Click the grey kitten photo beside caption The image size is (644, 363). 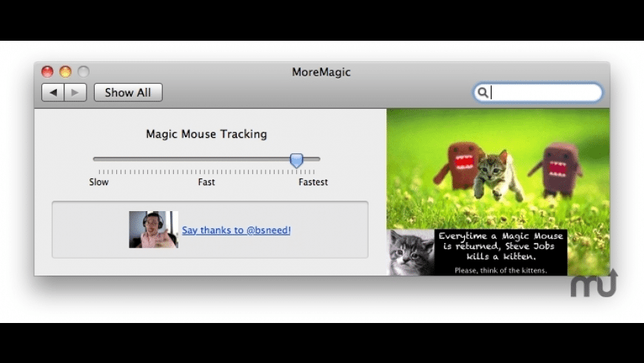[411, 253]
